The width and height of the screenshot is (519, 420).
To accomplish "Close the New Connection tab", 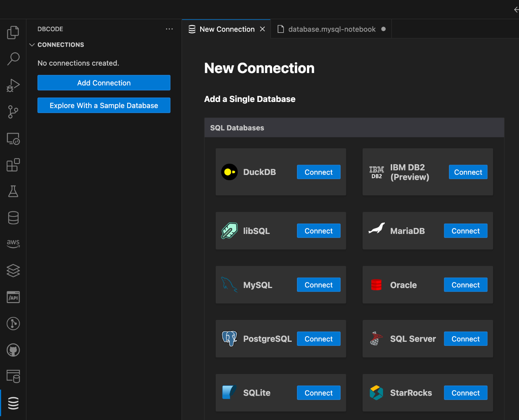I will pyautogui.click(x=262, y=29).
